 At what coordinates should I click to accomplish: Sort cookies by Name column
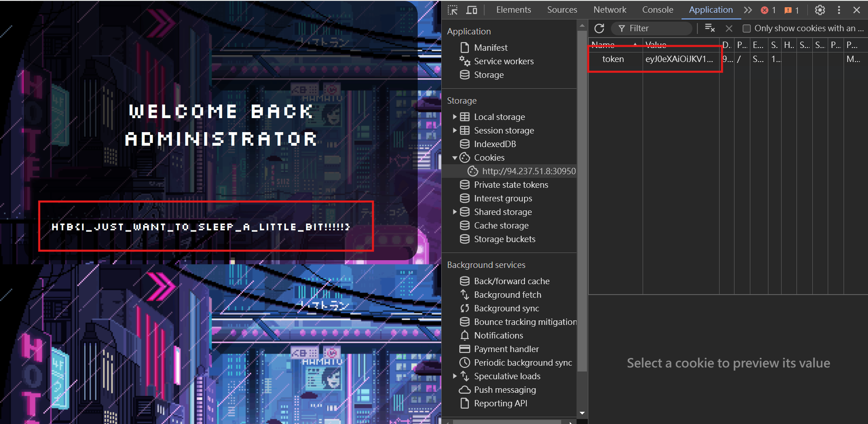pos(615,45)
